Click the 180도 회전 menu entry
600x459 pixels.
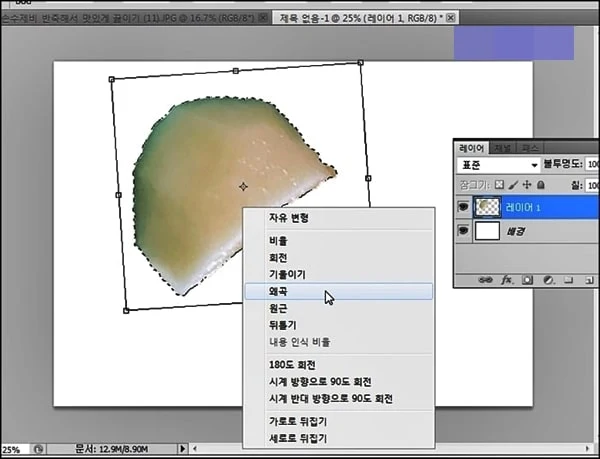339,365
